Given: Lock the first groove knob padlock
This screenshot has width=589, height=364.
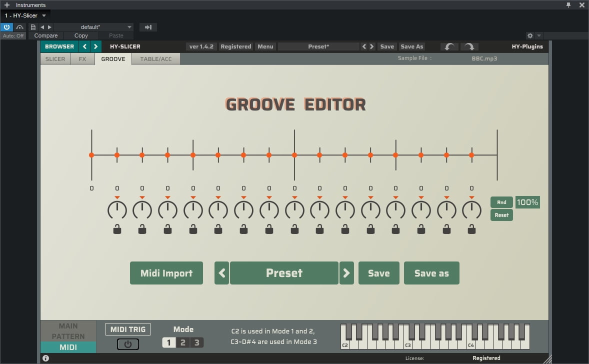Looking at the screenshot, I should [x=116, y=229].
